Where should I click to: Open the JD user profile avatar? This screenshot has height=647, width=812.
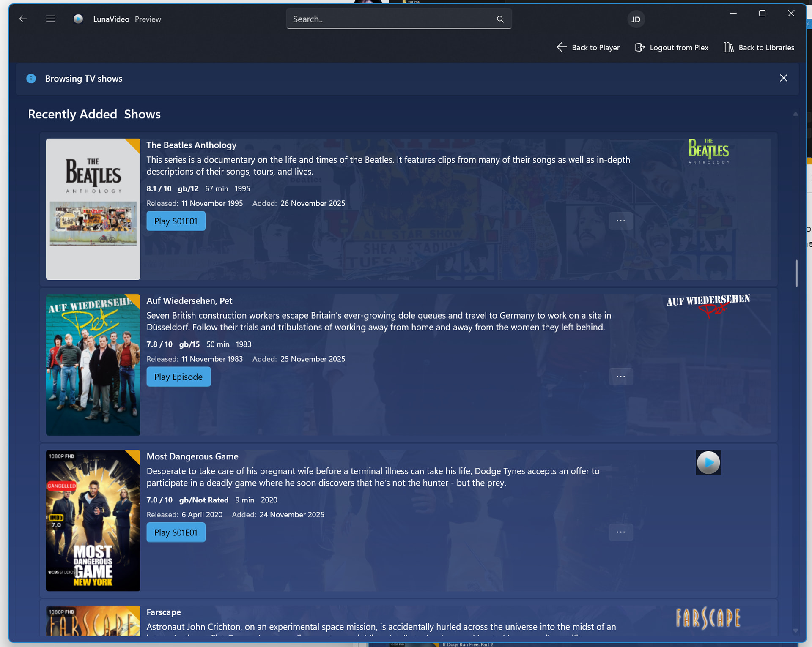coord(636,19)
